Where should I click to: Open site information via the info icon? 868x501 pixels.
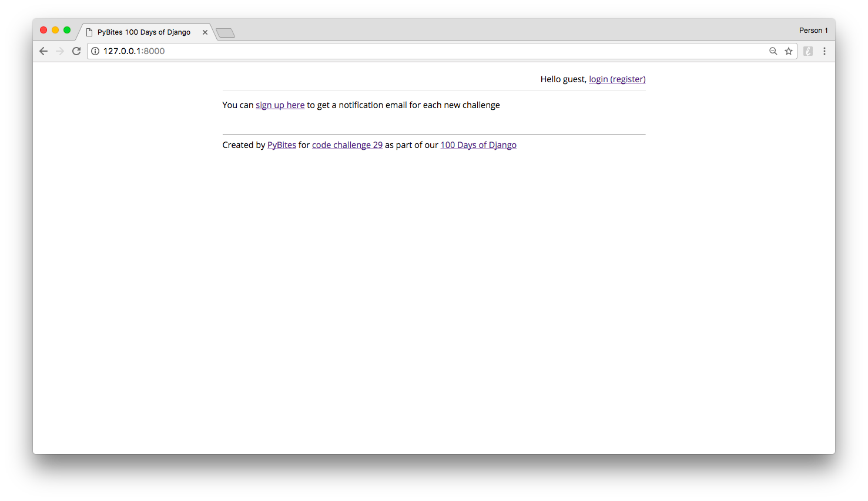(95, 51)
